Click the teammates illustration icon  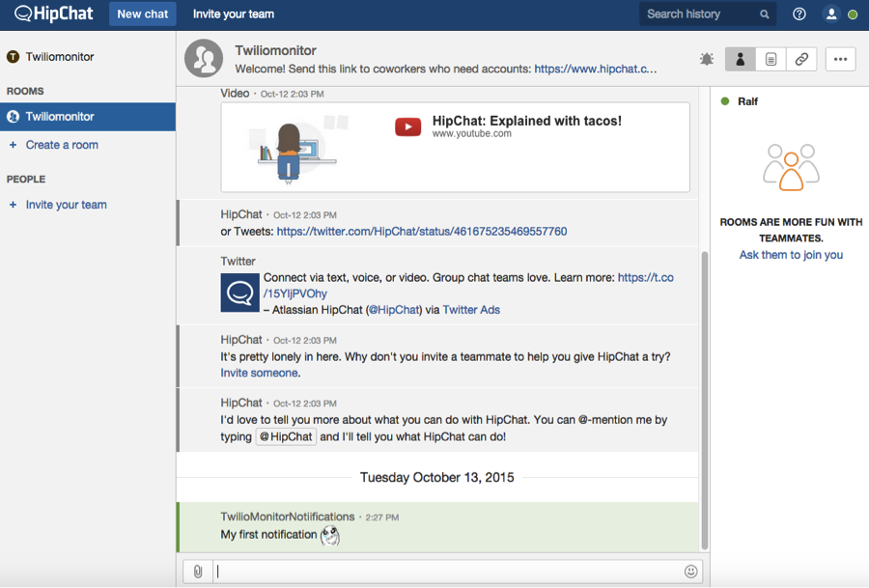pyautogui.click(x=791, y=167)
